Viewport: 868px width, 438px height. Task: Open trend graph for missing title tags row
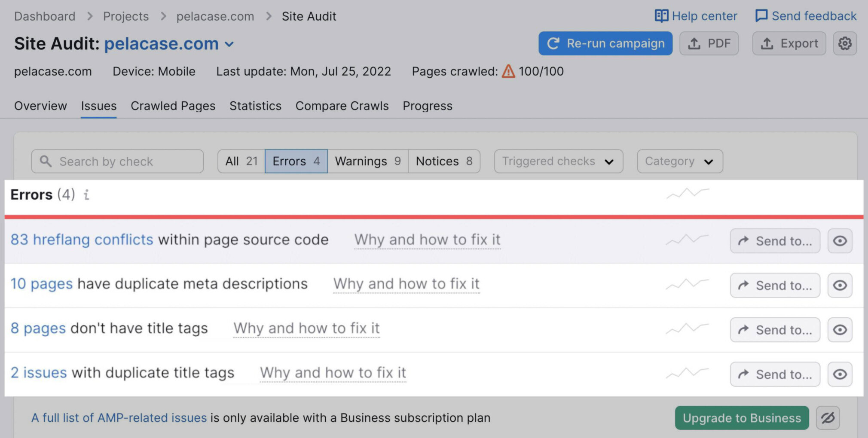click(687, 328)
